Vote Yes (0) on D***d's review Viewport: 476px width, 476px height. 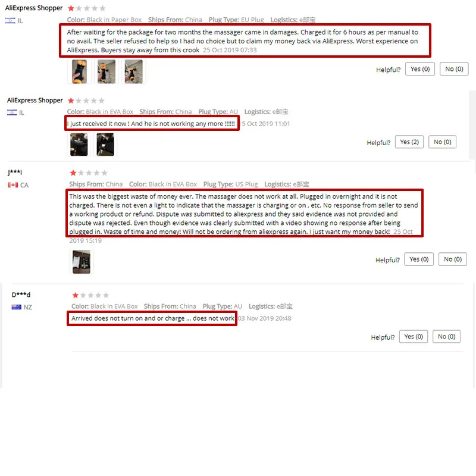tap(414, 336)
